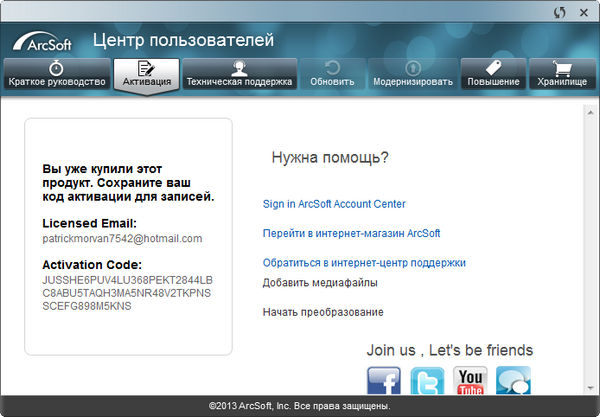
Task: Click Sign in ArcSoft Account Center link
Action: 333,204
